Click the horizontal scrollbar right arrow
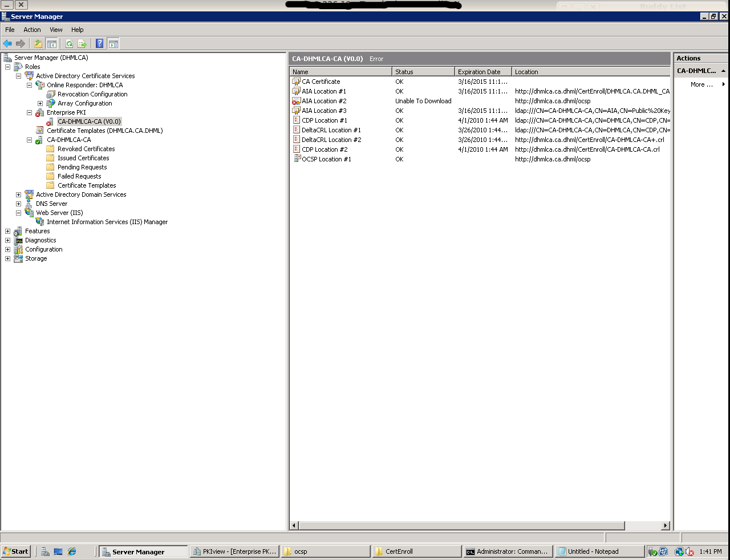The height and width of the screenshot is (560, 730). (x=665, y=526)
